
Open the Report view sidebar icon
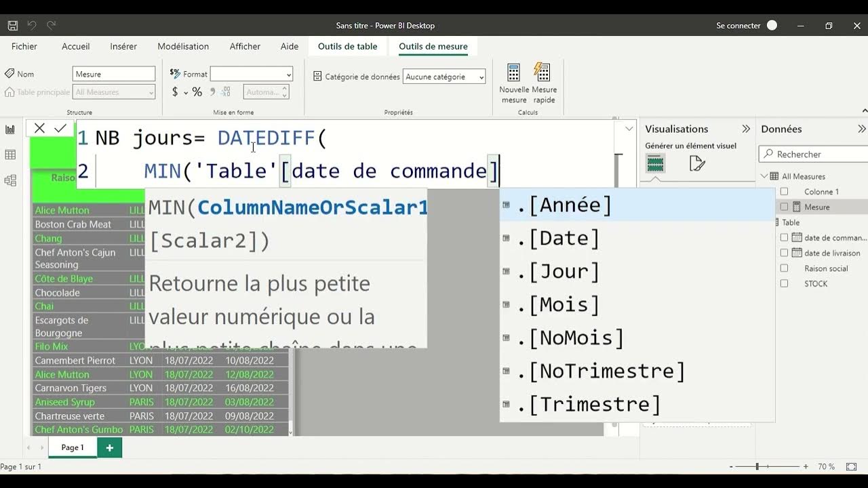tap(10, 129)
